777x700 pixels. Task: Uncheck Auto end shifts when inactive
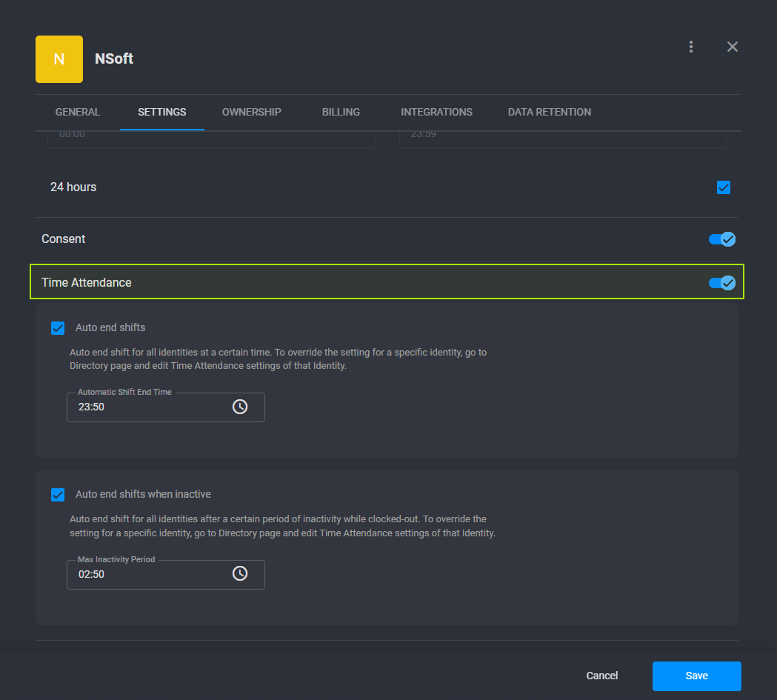[58, 494]
